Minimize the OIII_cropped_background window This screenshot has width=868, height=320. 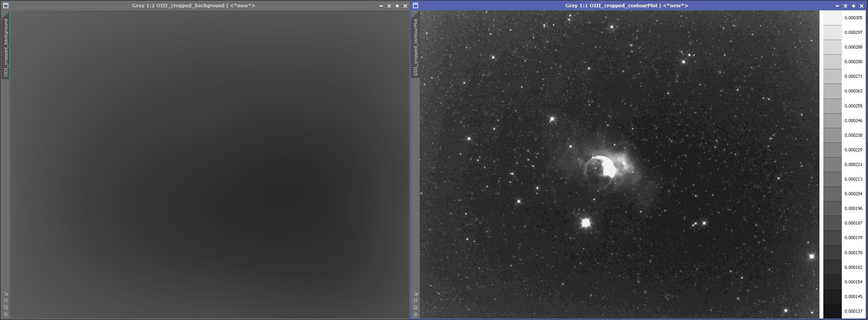point(381,6)
